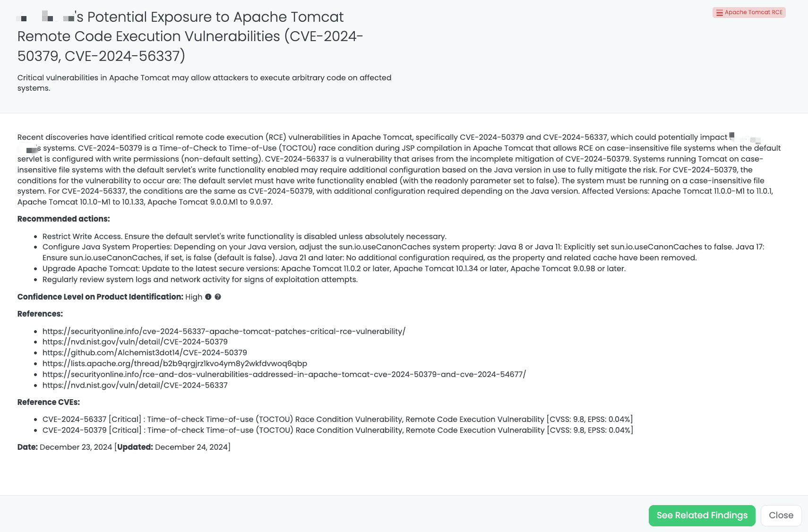This screenshot has height=532, width=808.
Task: Select the CVE-2024-56337 Critical reference entry
Action: click(338, 419)
